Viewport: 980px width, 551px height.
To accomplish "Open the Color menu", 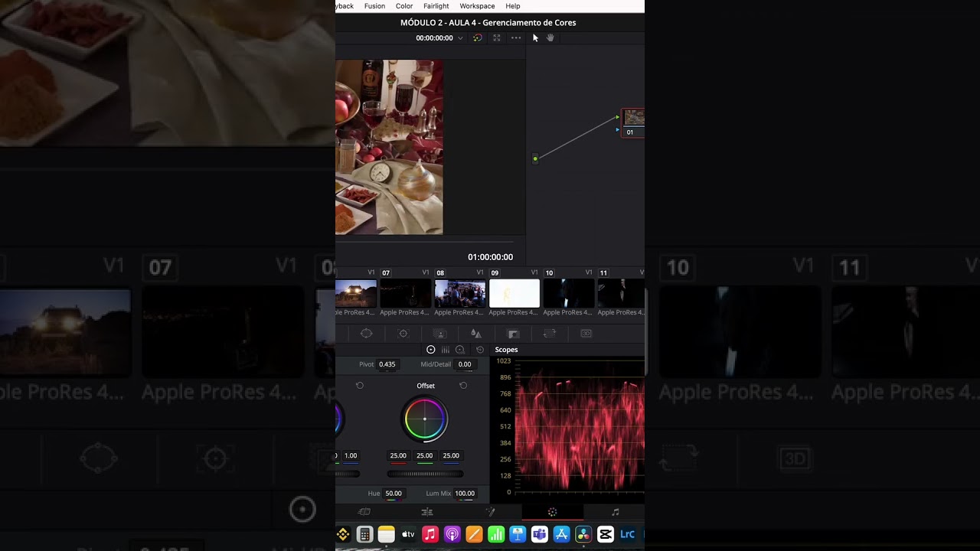I will tap(404, 6).
